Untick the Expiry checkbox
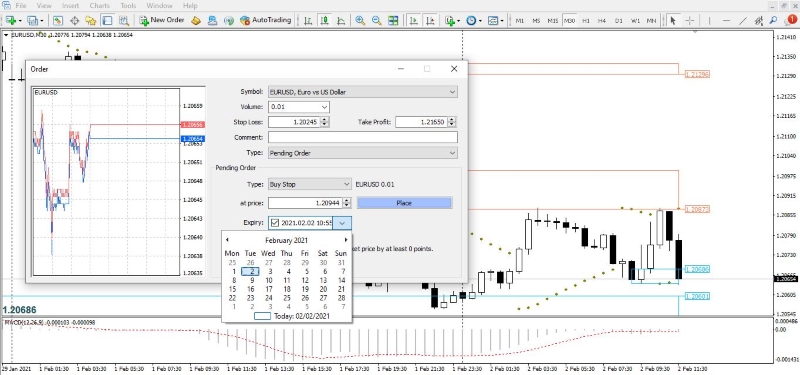This screenshot has height=375, width=800. point(275,222)
